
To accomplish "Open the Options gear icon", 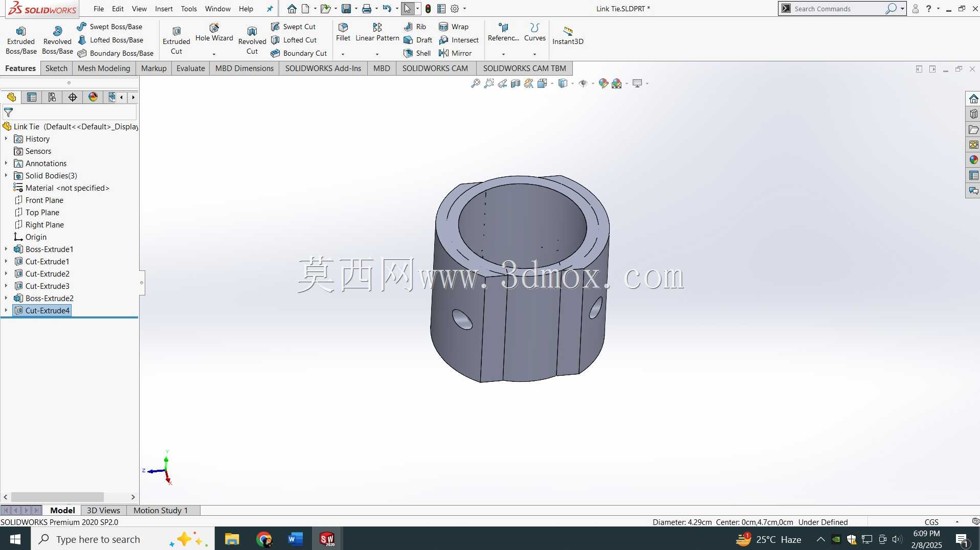I will pos(455,9).
